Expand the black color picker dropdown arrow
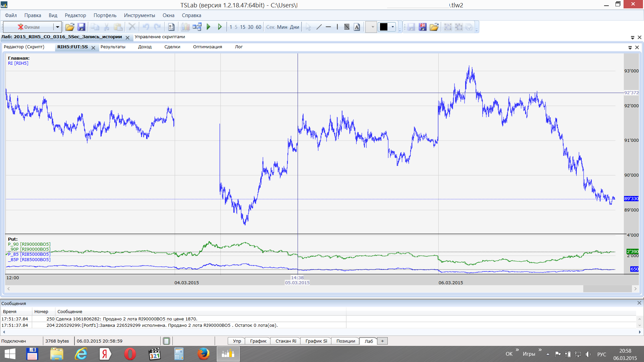The height and width of the screenshot is (362, 644). [392, 27]
